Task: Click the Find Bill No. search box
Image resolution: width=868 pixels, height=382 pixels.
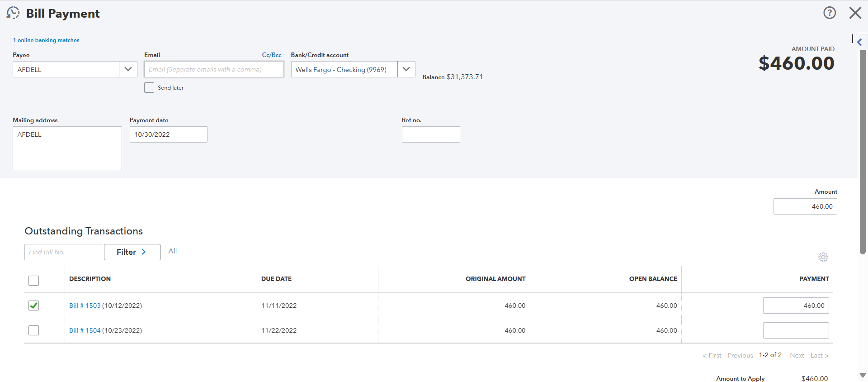Action: point(63,252)
